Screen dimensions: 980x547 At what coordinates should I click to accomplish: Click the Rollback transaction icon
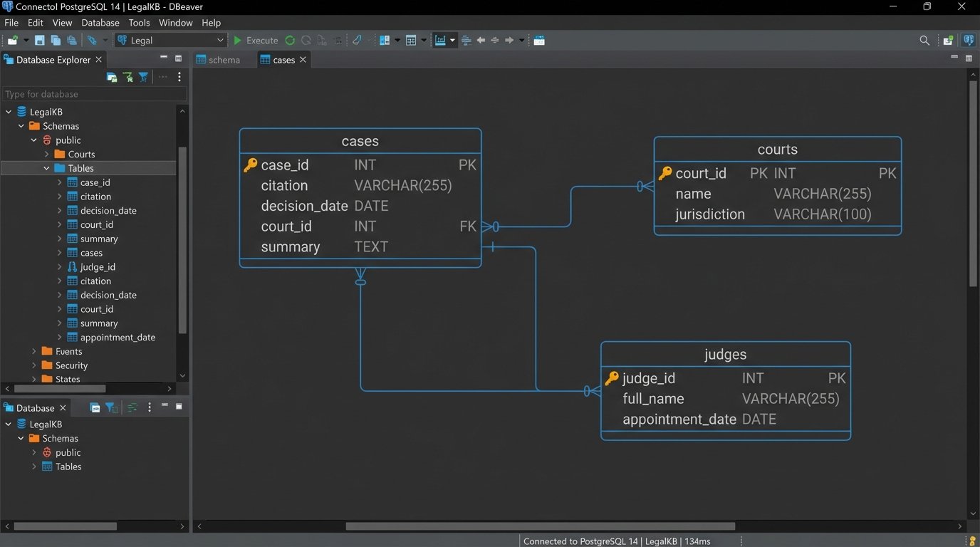point(308,40)
